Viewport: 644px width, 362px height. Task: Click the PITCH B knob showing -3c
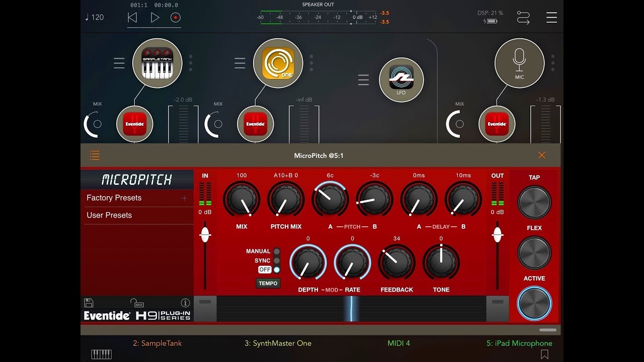(374, 199)
